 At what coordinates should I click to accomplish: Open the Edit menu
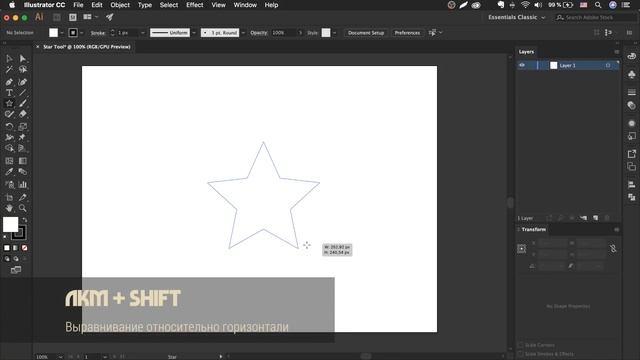click(x=97, y=5)
